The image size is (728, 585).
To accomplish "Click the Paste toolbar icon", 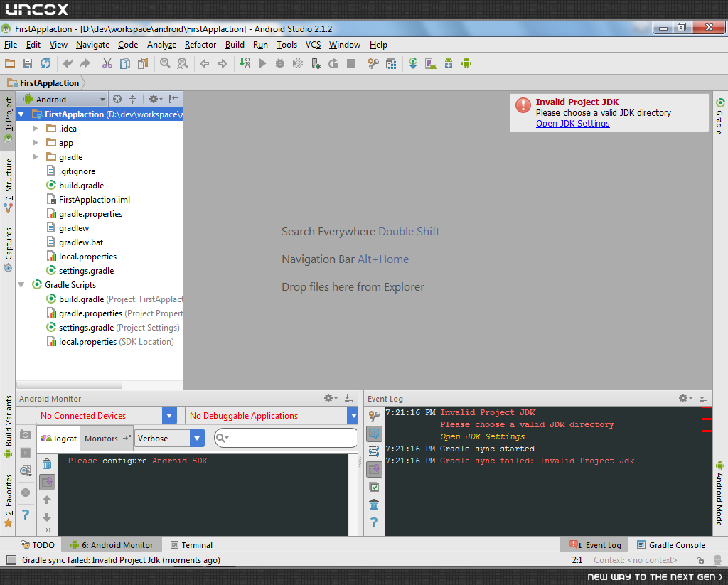I will [142, 63].
